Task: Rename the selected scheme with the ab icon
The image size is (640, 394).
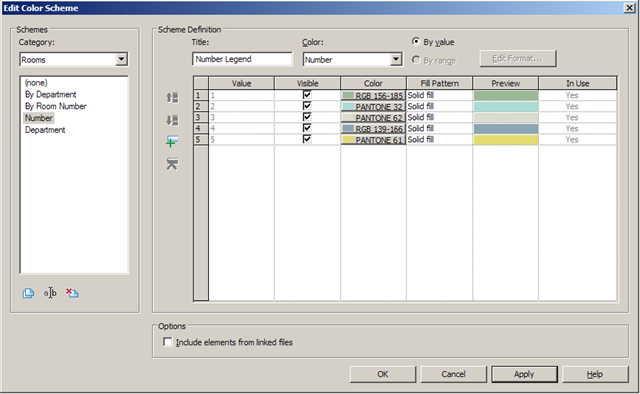Action: (x=50, y=293)
